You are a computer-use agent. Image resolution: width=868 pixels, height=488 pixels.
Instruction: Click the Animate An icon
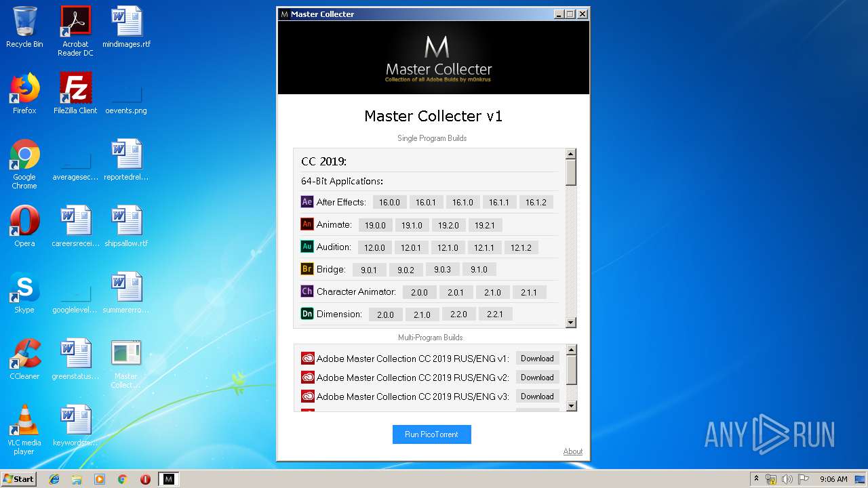point(307,224)
